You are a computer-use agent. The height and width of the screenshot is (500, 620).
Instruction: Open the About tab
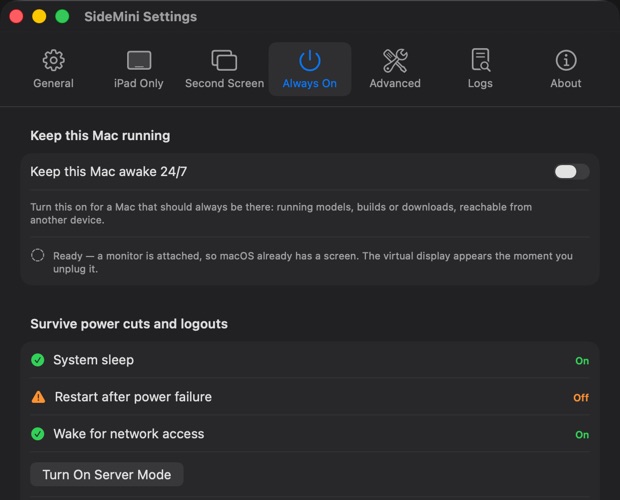click(566, 69)
